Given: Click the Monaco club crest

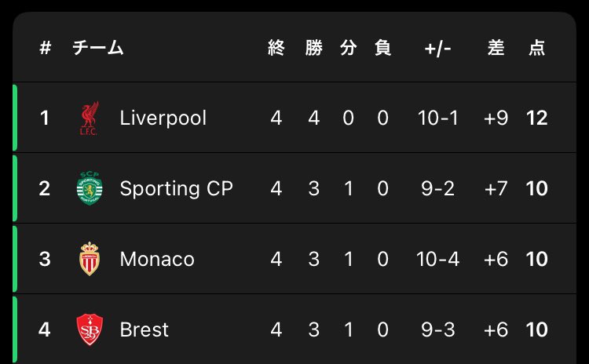Looking at the screenshot, I should tap(90, 259).
